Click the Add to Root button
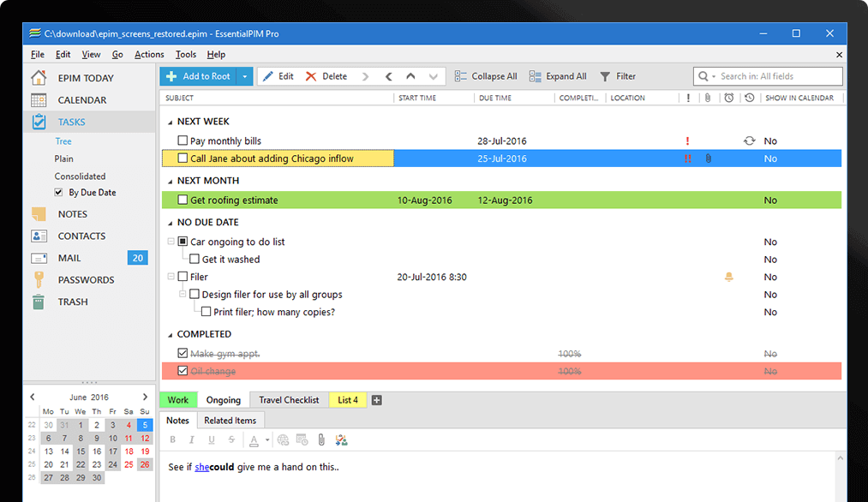The image size is (868, 502). pos(198,76)
